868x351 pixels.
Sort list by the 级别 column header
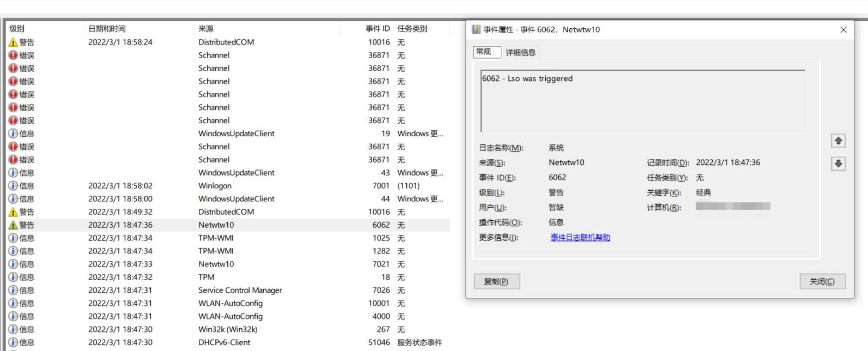coord(17,29)
